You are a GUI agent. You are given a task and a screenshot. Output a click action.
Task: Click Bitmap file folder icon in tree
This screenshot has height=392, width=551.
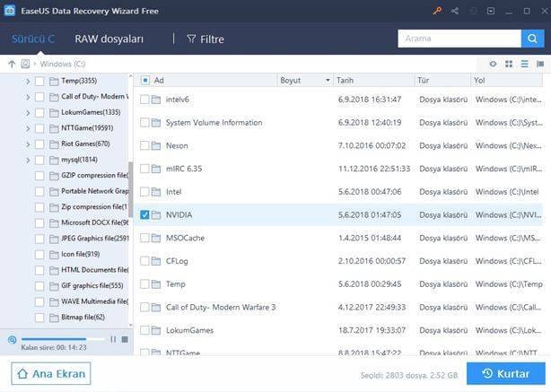coord(54,318)
